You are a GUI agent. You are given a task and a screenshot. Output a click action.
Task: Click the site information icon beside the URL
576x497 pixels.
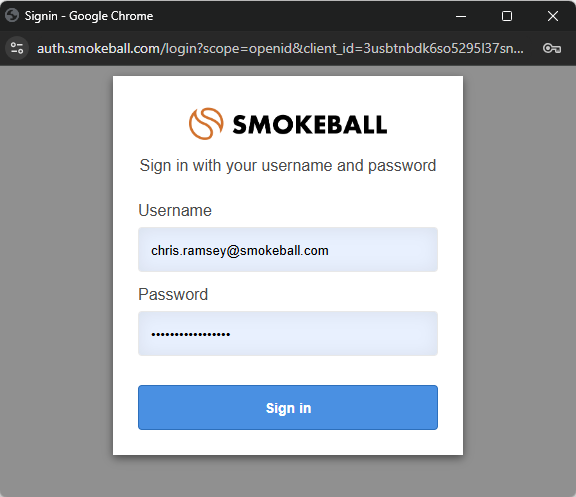pyautogui.click(x=17, y=48)
